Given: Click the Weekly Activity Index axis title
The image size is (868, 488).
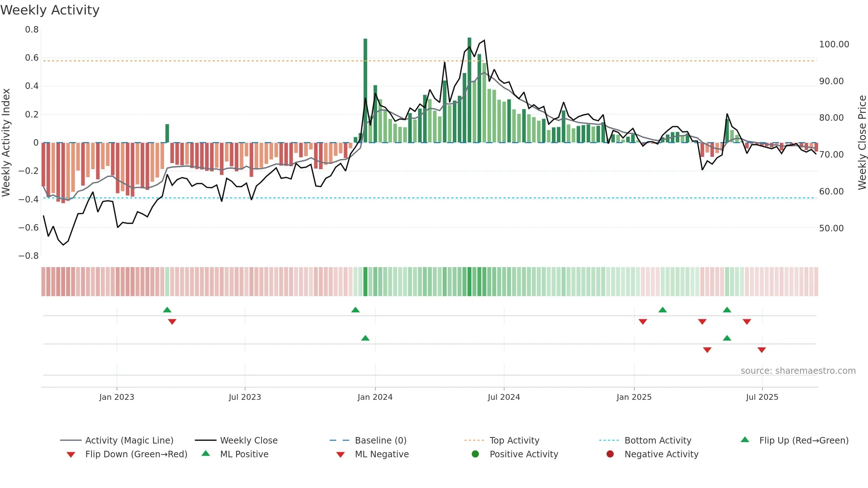Looking at the screenshot, I should (x=6, y=142).
